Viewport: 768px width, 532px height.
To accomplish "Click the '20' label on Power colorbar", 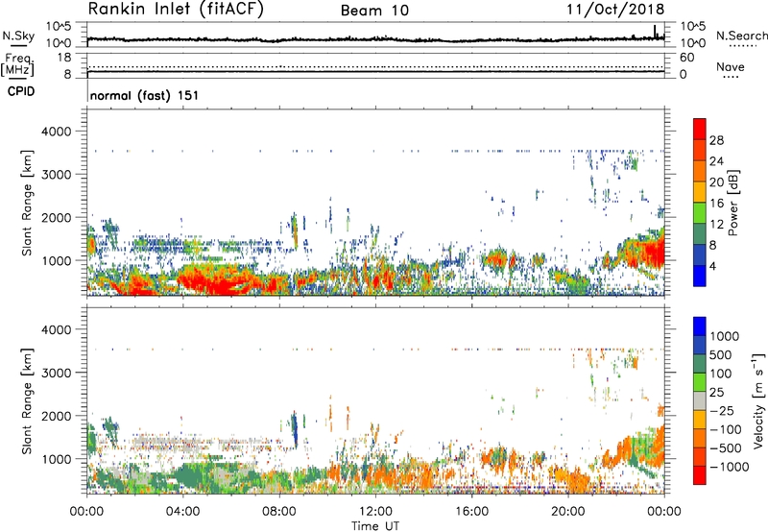I will coord(716,182).
